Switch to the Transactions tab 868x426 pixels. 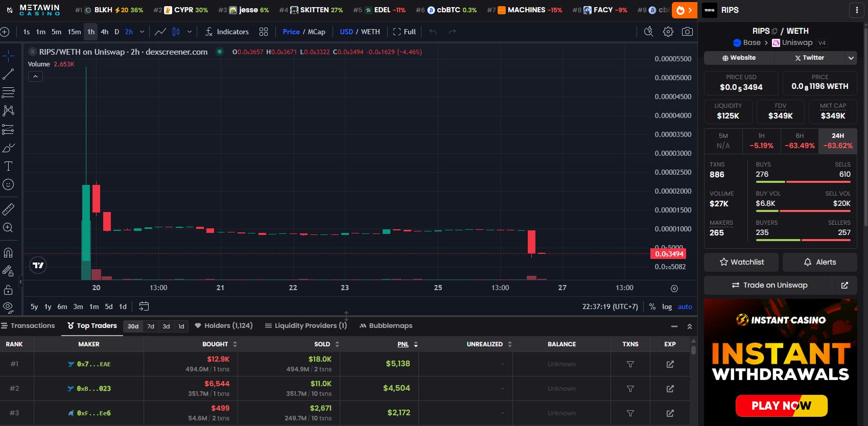[x=28, y=325]
